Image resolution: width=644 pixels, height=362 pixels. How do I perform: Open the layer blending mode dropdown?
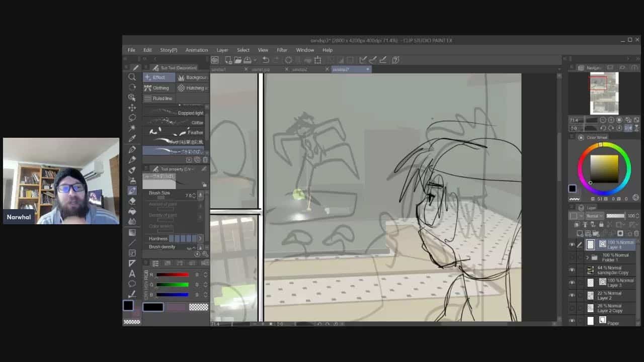(x=594, y=216)
